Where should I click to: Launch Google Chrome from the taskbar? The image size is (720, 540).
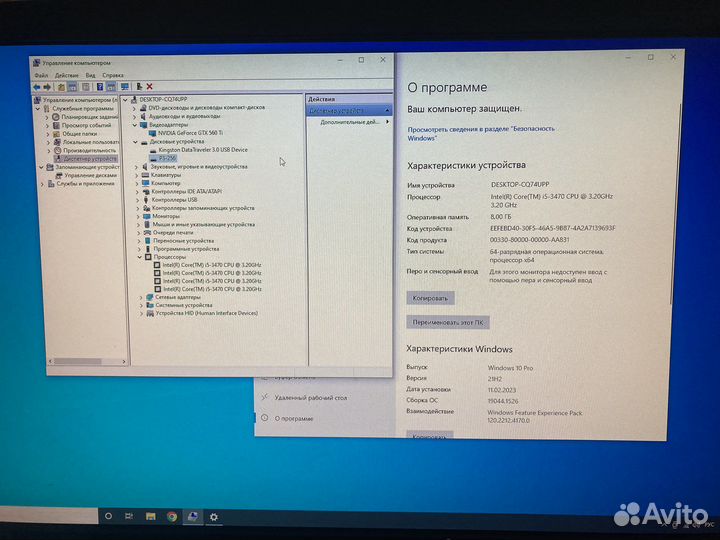pyautogui.click(x=172, y=517)
